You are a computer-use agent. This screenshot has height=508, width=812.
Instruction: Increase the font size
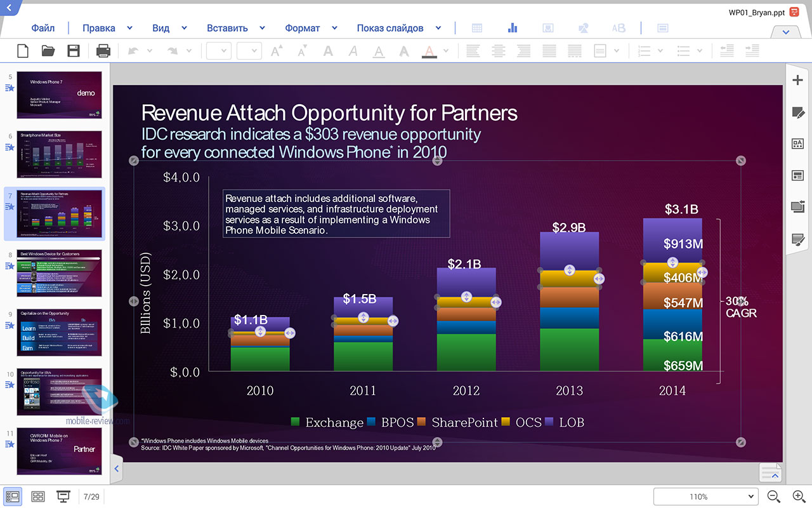click(x=277, y=51)
